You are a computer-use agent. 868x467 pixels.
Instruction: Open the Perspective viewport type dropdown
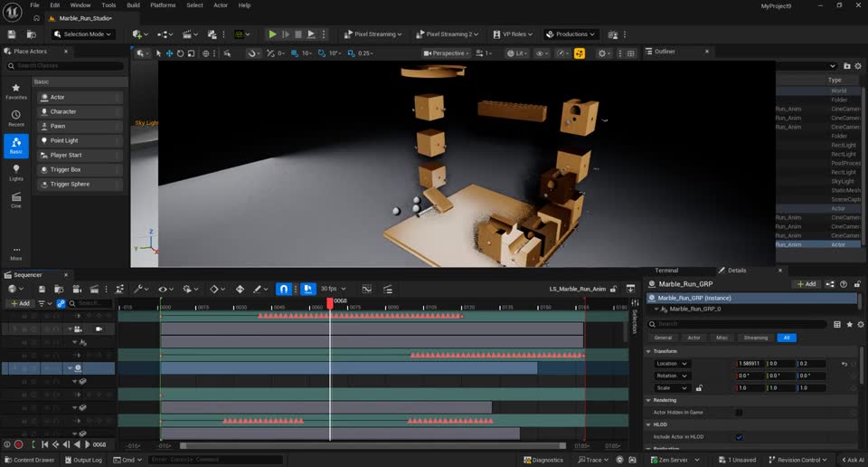[x=446, y=53]
